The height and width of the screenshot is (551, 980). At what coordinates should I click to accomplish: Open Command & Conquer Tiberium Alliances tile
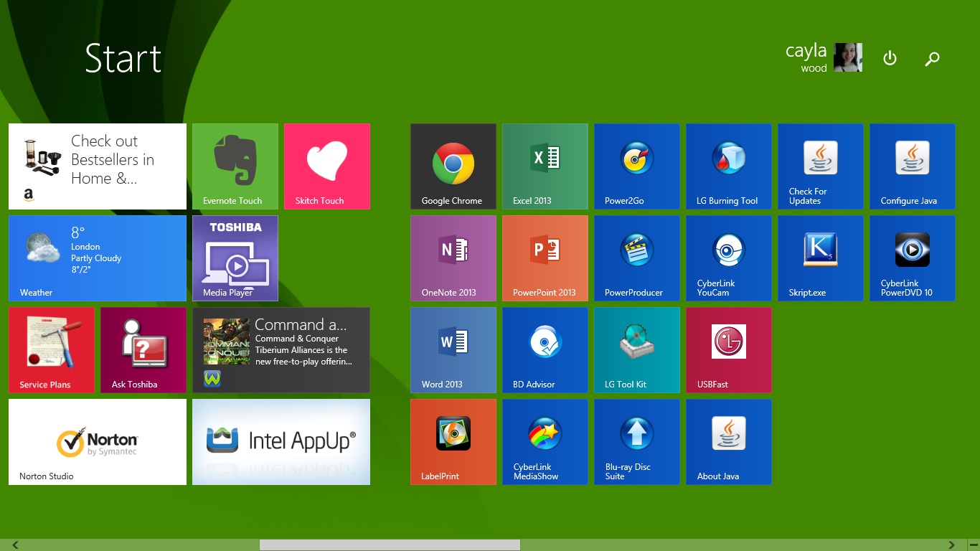[x=281, y=350]
